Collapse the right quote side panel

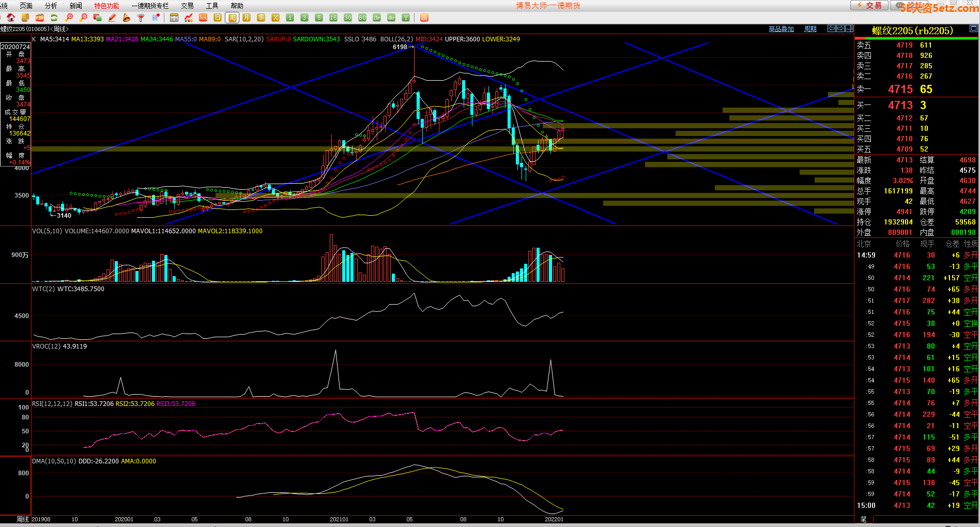click(849, 28)
